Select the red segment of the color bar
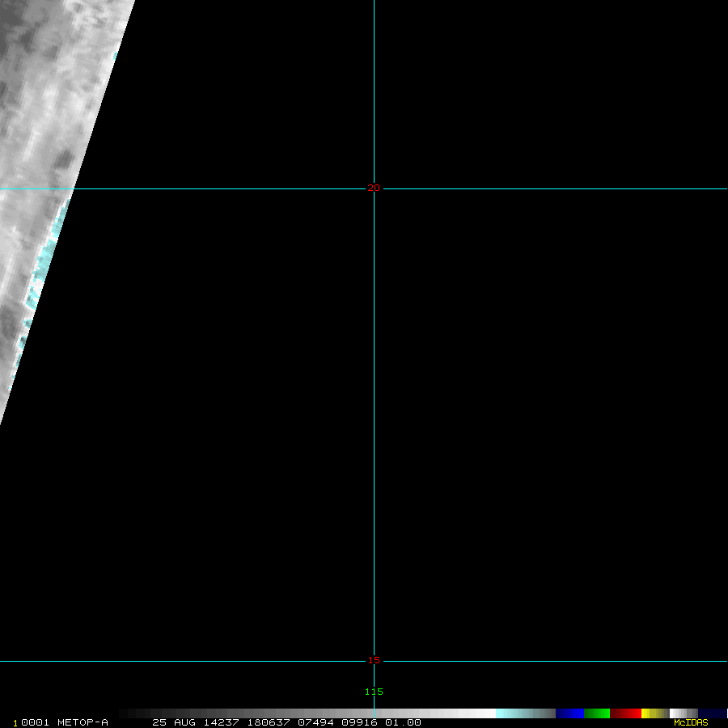Viewport: 728px width, 728px height. coord(625,713)
